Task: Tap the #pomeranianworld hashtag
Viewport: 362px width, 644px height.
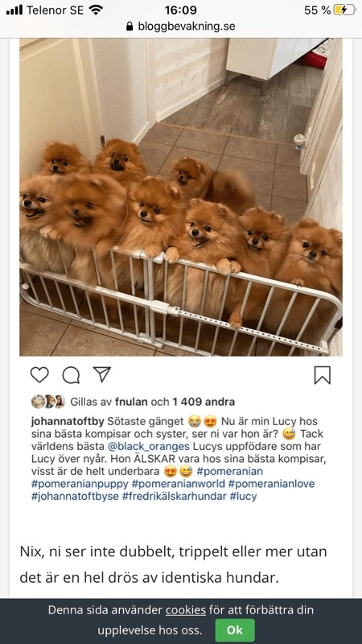Action: (x=178, y=484)
